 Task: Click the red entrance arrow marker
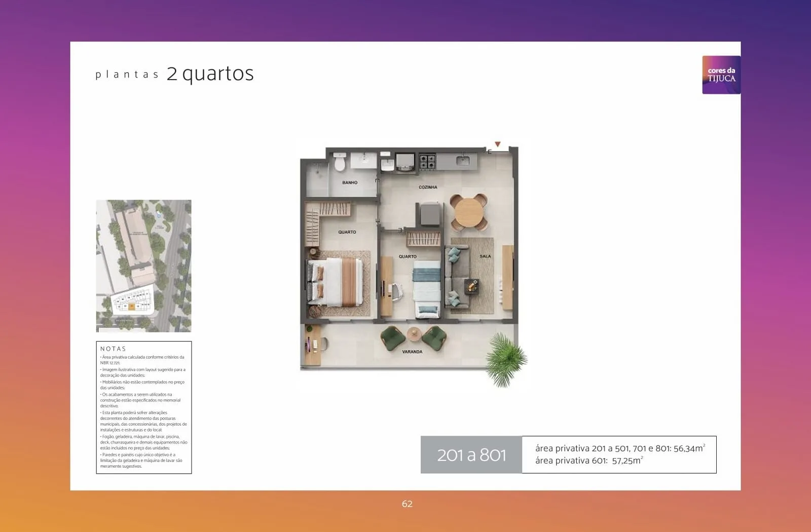498,144
